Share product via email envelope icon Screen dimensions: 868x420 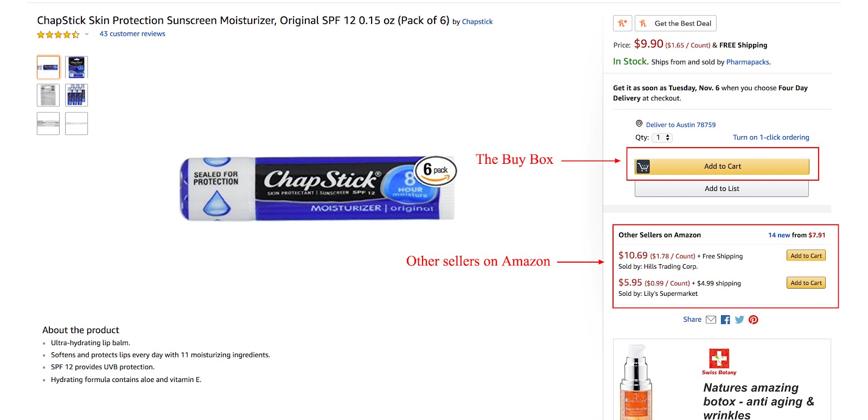click(711, 320)
